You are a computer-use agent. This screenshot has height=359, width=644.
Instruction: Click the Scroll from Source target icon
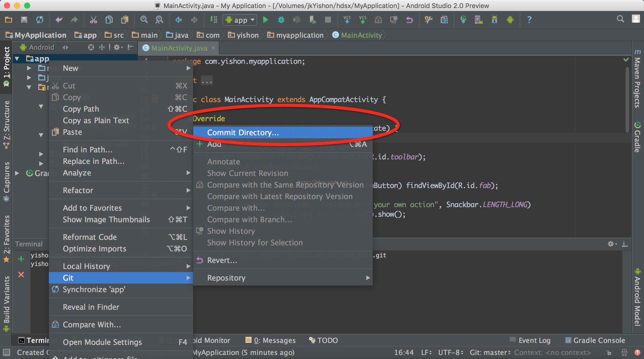[91, 47]
